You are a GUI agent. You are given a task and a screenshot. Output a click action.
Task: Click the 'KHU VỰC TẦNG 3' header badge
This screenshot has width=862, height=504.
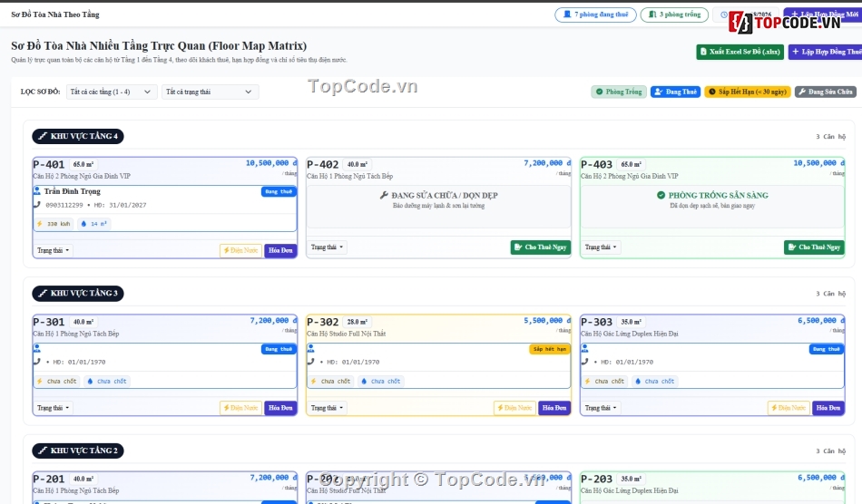(x=77, y=293)
